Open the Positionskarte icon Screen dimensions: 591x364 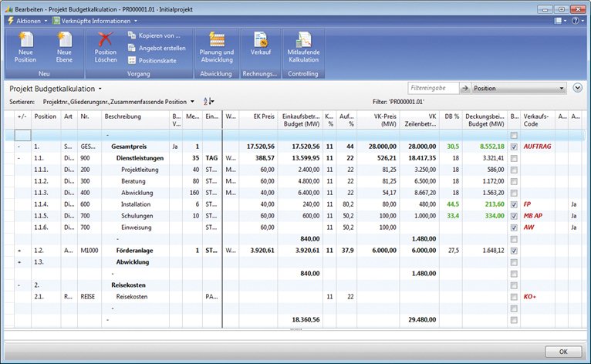pos(131,60)
